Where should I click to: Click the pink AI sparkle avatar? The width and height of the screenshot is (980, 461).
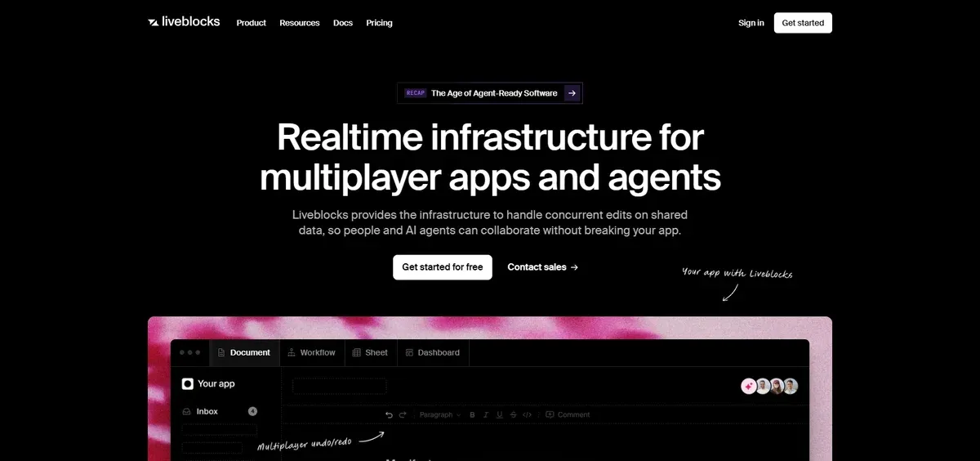point(748,386)
